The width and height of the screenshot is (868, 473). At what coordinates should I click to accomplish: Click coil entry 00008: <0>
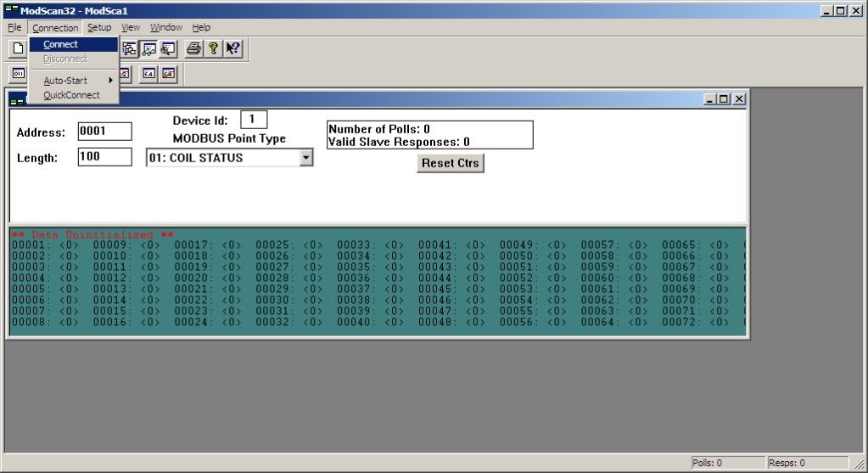click(x=45, y=322)
